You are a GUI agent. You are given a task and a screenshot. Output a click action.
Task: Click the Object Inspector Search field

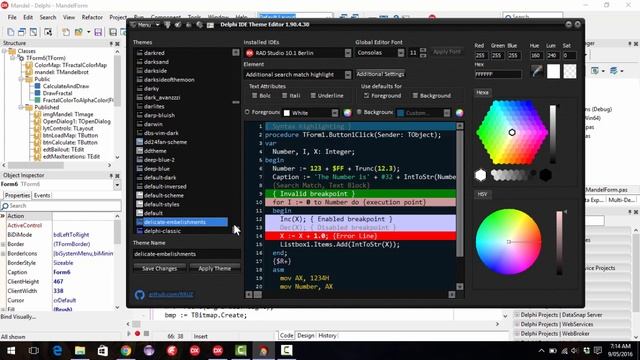point(61,206)
